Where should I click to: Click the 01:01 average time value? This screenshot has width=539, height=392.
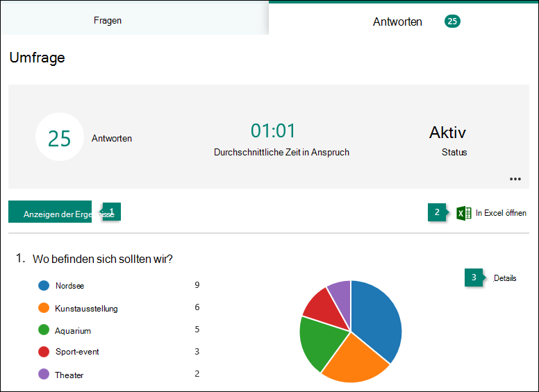[x=273, y=130]
